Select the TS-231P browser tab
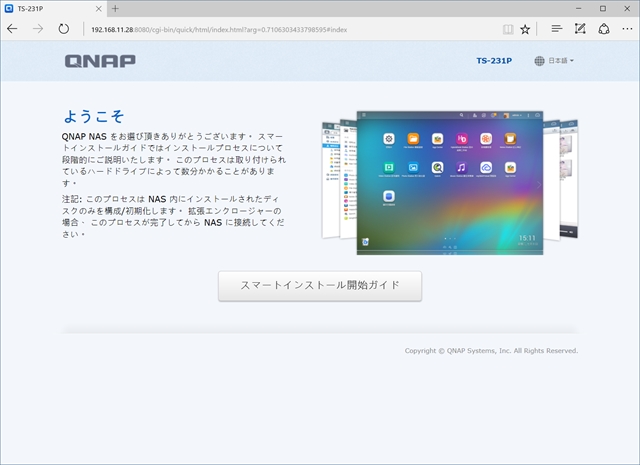Image resolution: width=640 pixels, height=465 pixels. (54, 9)
